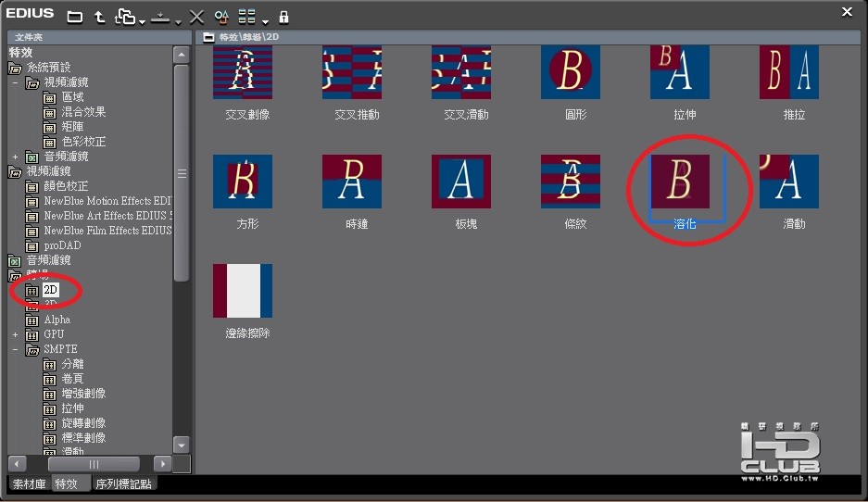Screen dimensions: 868x502
Task: Click the padlock lock icon in toolbar
Action: click(x=283, y=17)
